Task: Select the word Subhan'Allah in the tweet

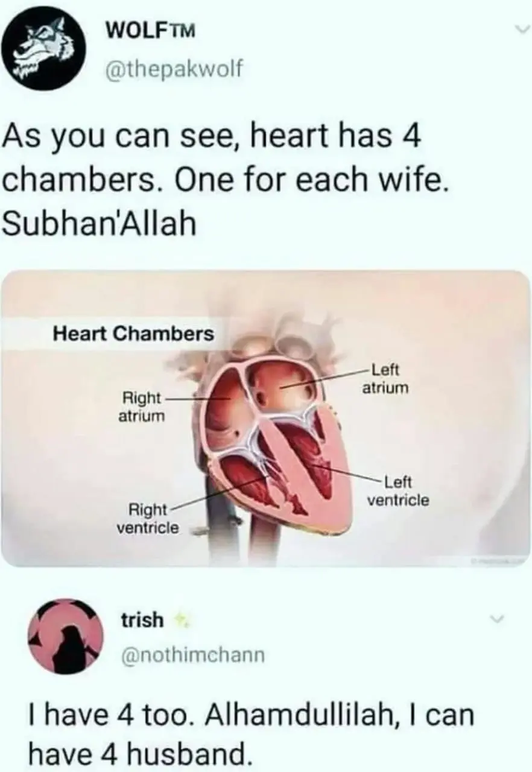Action: (100, 224)
